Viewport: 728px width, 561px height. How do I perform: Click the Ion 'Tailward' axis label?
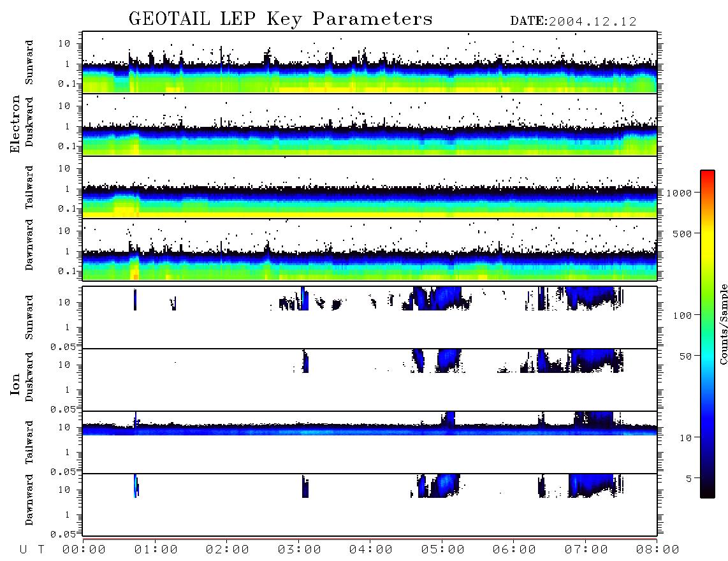coord(29,442)
